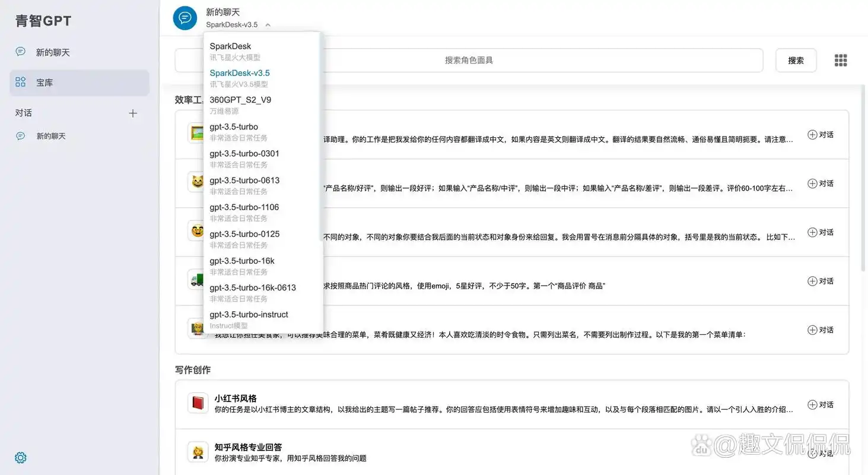Select 宝库 in the left sidebar
The image size is (868, 475).
pyautogui.click(x=44, y=82)
